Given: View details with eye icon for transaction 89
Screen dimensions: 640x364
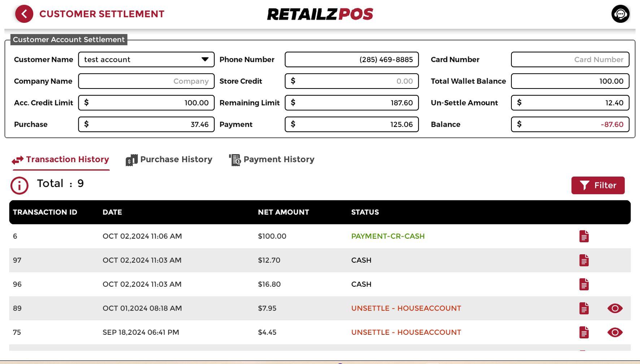Looking at the screenshot, I should (x=615, y=308).
